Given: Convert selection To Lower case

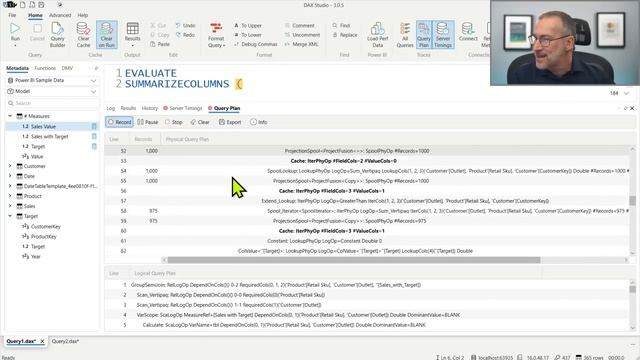Looking at the screenshot, I should 248,35.
